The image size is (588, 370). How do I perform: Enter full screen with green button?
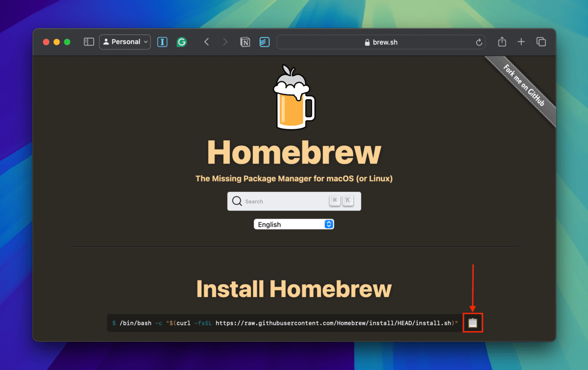click(67, 42)
